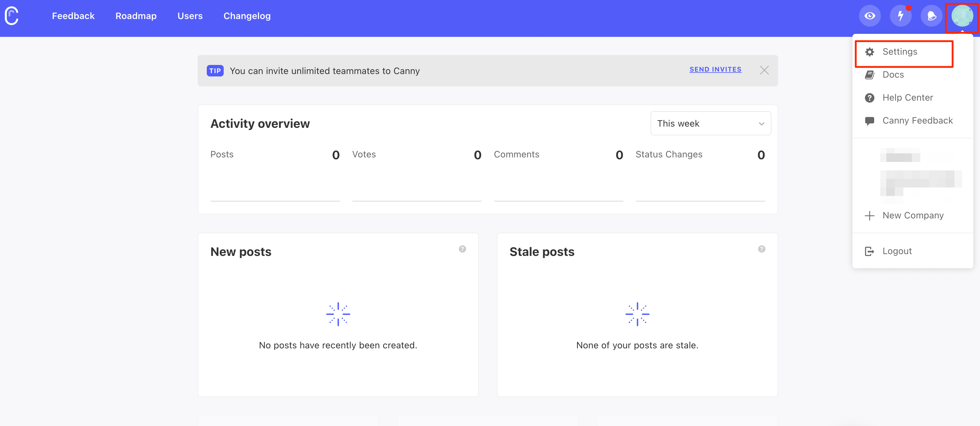Select Help Center in the menu

pyautogui.click(x=907, y=98)
